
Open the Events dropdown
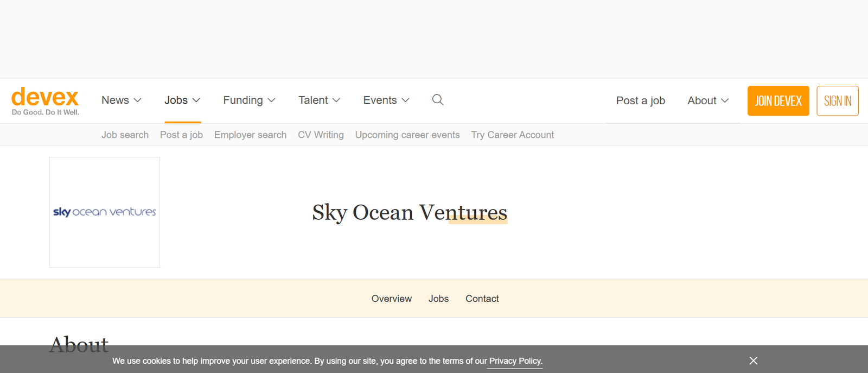tap(386, 100)
